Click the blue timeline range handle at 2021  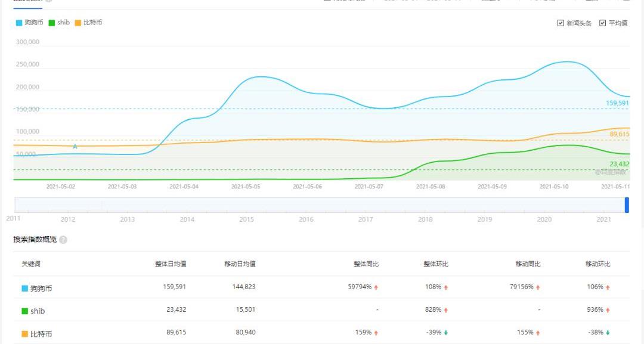(627, 205)
